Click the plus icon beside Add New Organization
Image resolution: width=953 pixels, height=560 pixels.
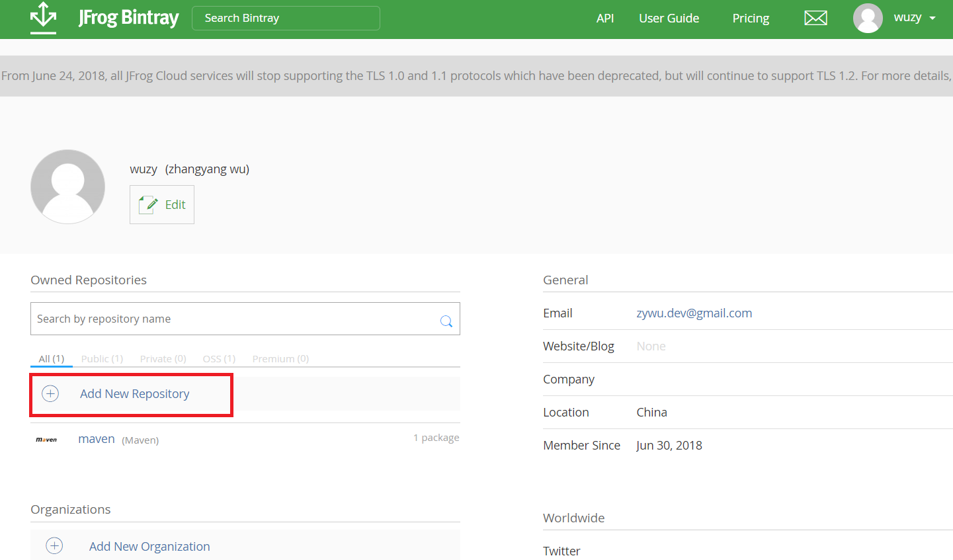(54, 545)
